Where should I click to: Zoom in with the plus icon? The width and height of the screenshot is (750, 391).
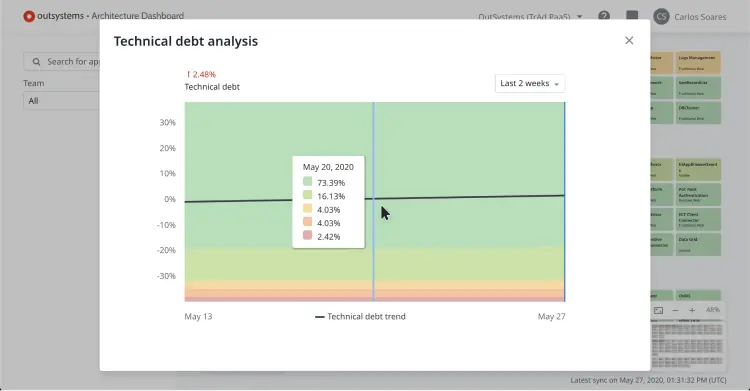click(x=692, y=310)
